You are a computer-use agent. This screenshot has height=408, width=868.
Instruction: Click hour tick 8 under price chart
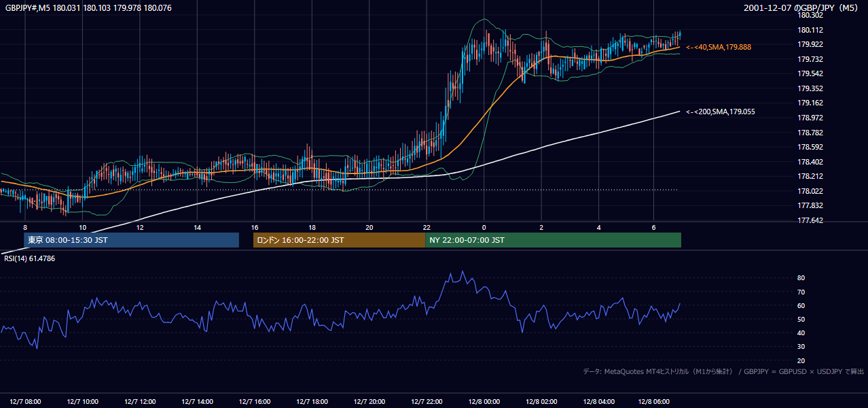coord(25,227)
